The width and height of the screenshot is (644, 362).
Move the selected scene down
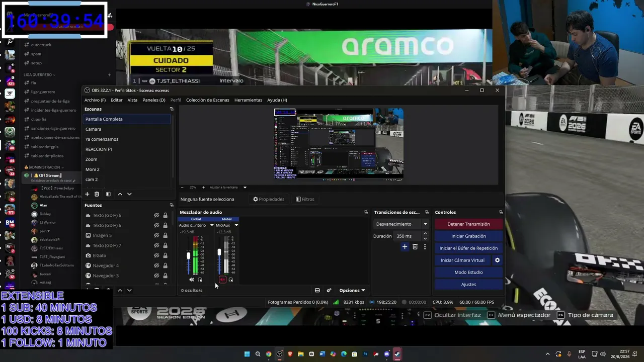point(129,194)
